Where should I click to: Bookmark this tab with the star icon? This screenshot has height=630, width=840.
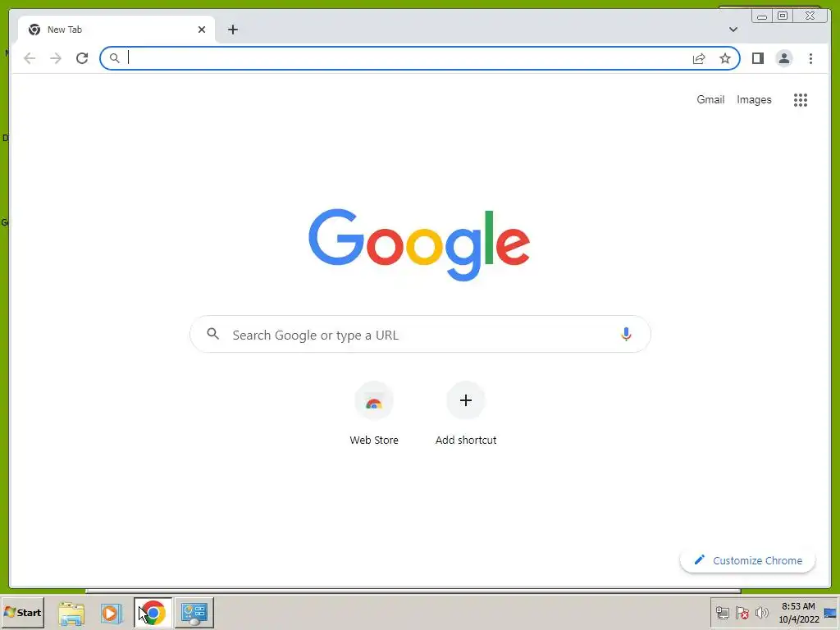(725, 58)
